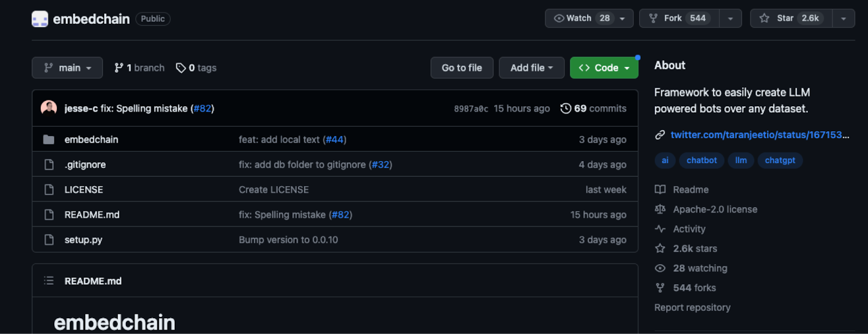The width and height of the screenshot is (868, 334).
Task: Open commit 'feat: add local text'
Action: point(279,139)
